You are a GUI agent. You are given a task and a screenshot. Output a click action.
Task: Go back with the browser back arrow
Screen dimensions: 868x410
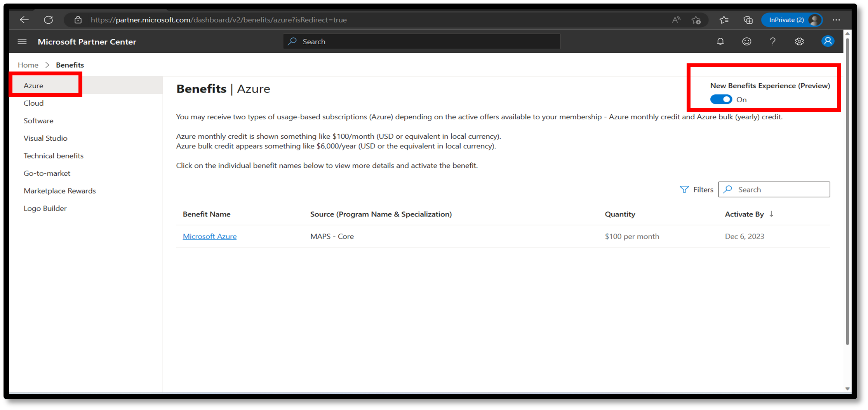[24, 20]
